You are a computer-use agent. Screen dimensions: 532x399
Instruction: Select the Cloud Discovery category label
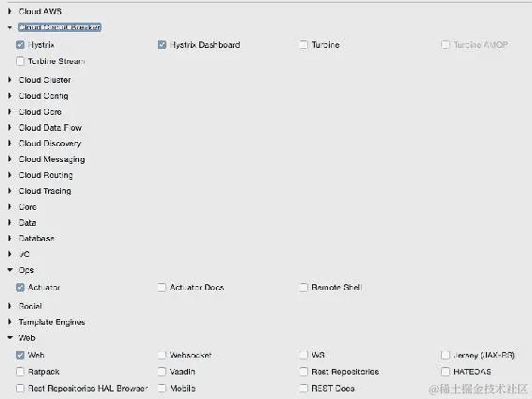(x=50, y=143)
